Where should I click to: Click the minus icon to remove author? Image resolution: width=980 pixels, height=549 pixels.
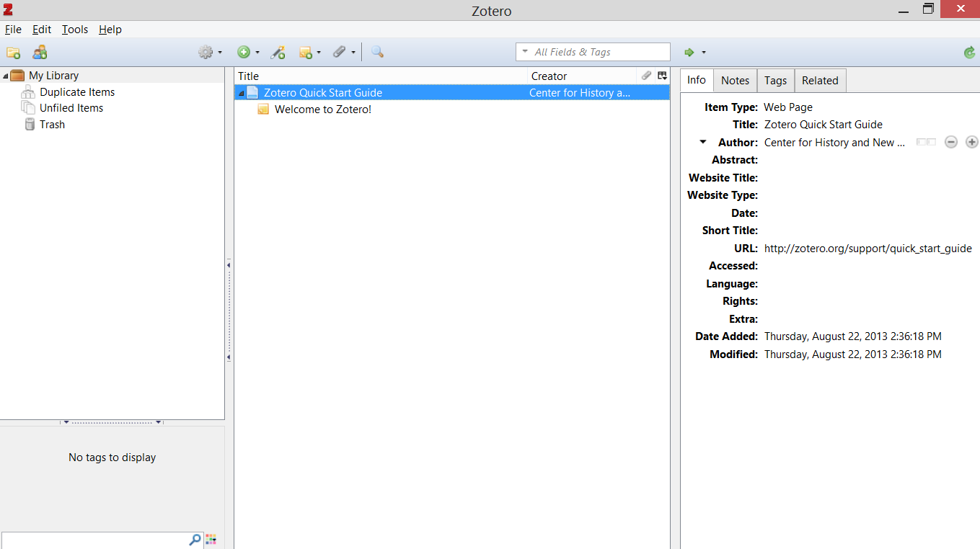click(951, 143)
